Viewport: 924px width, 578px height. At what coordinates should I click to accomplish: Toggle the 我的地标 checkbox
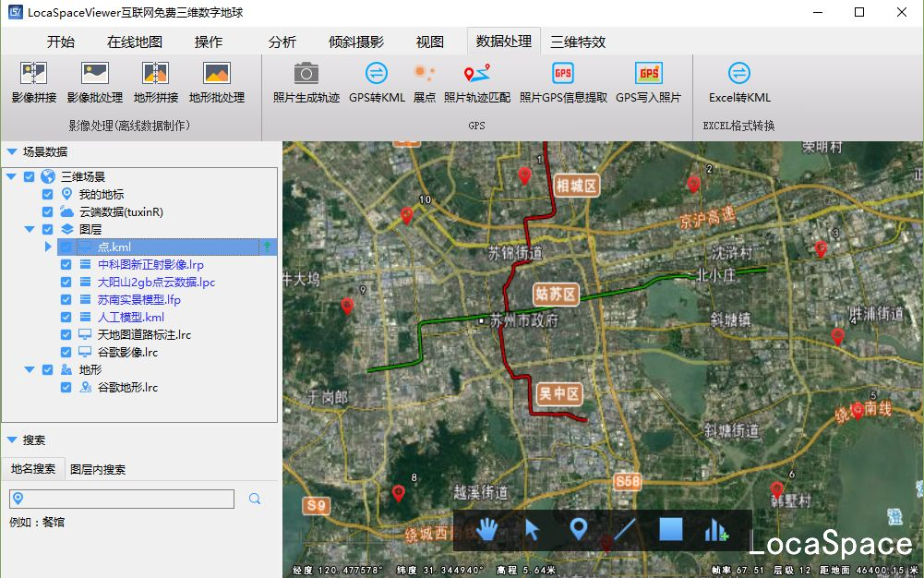(x=48, y=194)
